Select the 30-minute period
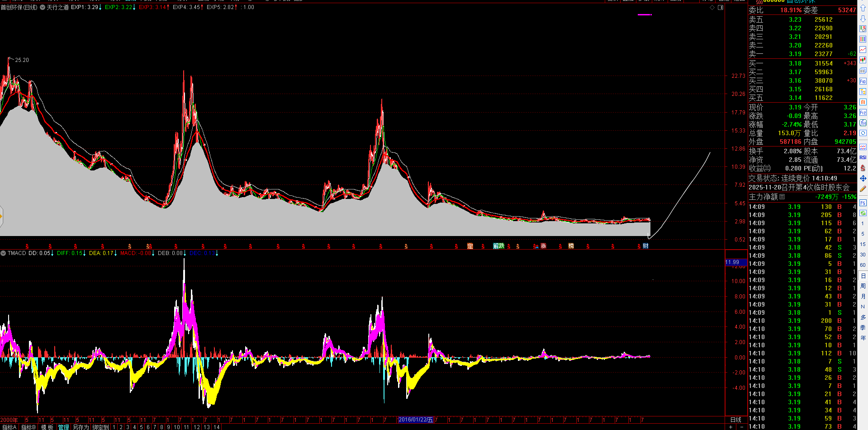This screenshot has width=868, height=430. tap(863, 255)
